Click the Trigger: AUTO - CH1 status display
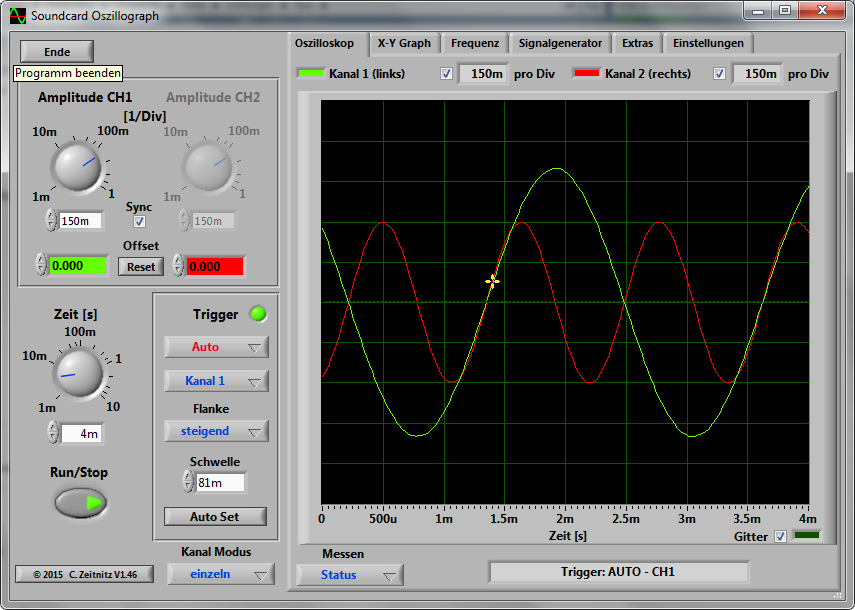 coord(618,572)
